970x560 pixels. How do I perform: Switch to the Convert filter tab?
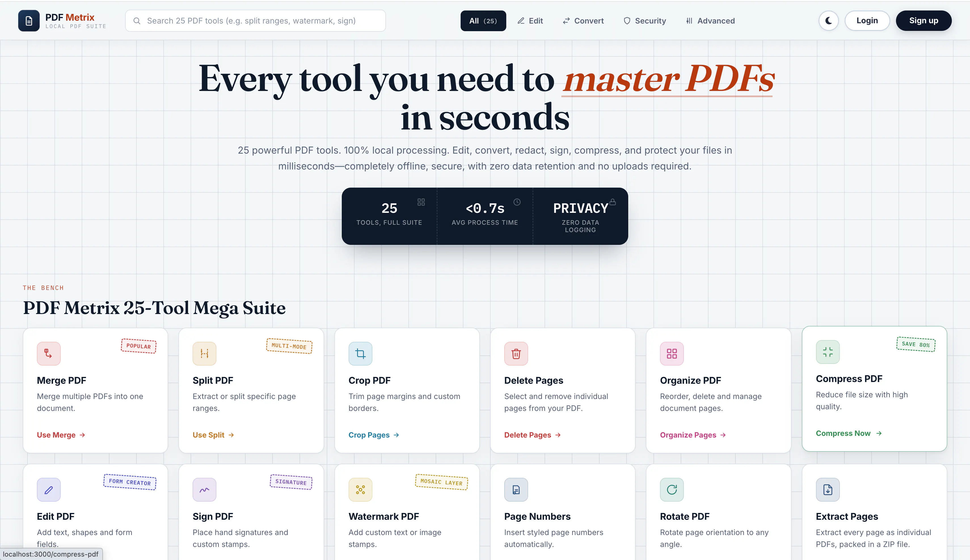pyautogui.click(x=583, y=21)
